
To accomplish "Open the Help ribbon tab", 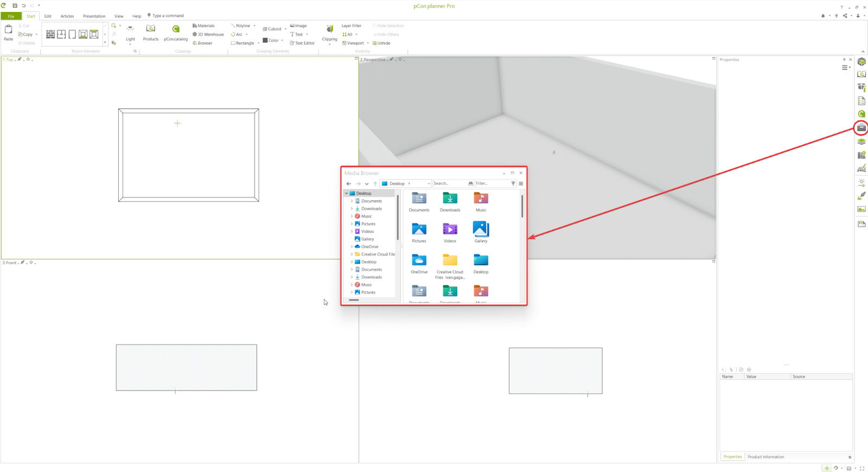I will pos(137,16).
